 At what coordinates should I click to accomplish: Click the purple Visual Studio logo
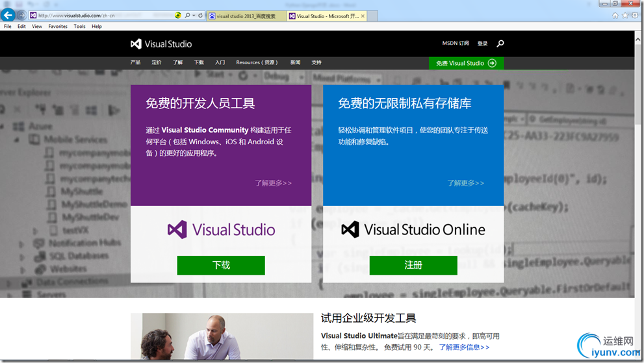coord(221,229)
